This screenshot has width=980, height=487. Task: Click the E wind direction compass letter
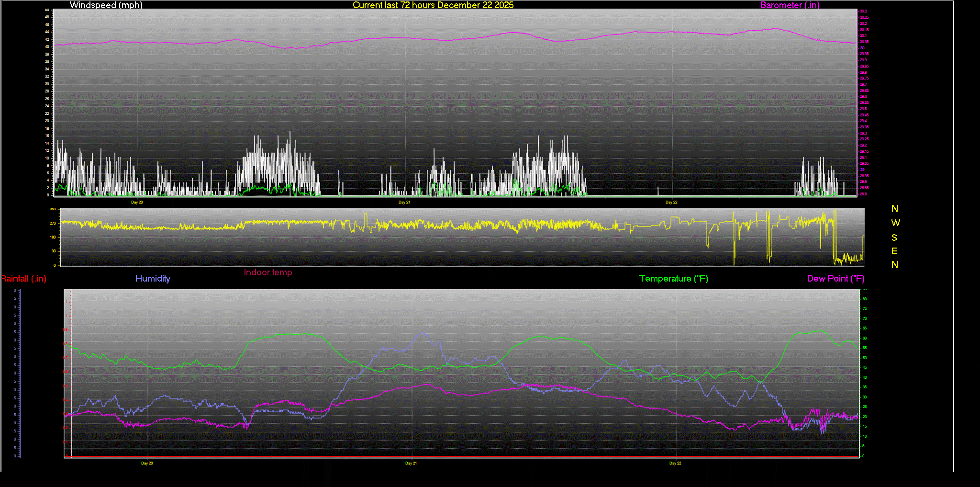894,251
